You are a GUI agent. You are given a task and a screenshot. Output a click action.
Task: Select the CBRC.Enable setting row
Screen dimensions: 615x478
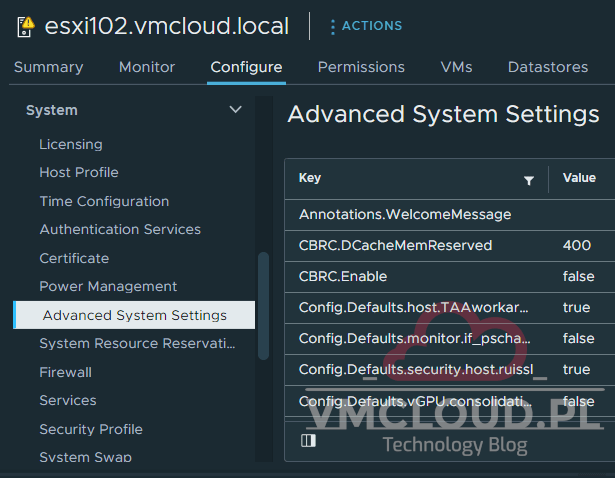click(343, 275)
